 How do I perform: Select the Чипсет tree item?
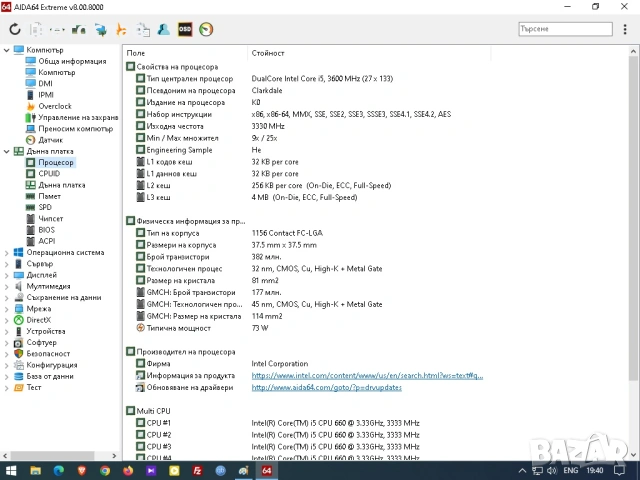51,219
